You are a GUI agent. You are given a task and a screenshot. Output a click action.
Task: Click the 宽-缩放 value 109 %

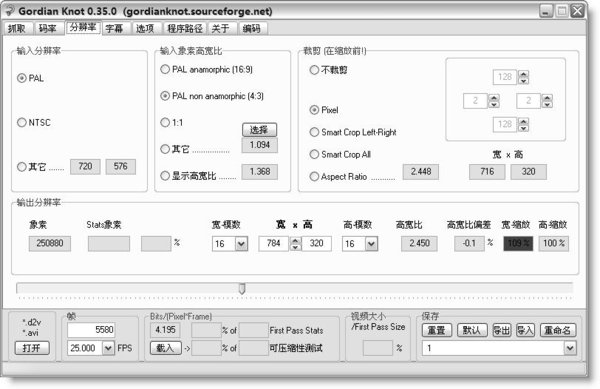[518, 243]
